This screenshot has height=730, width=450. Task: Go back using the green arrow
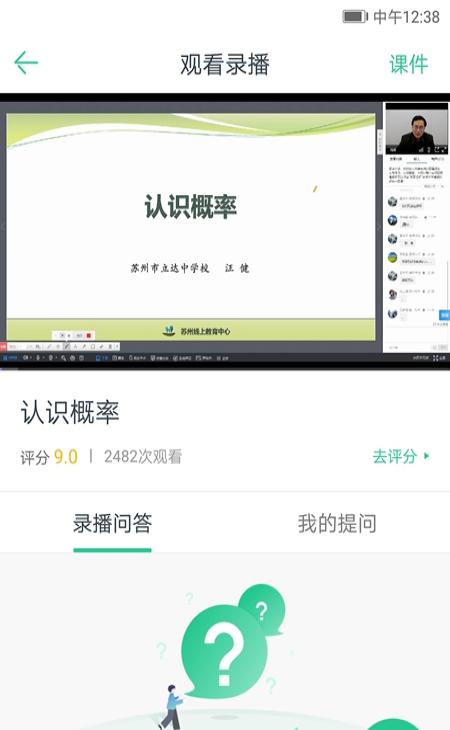tap(26, 63)
